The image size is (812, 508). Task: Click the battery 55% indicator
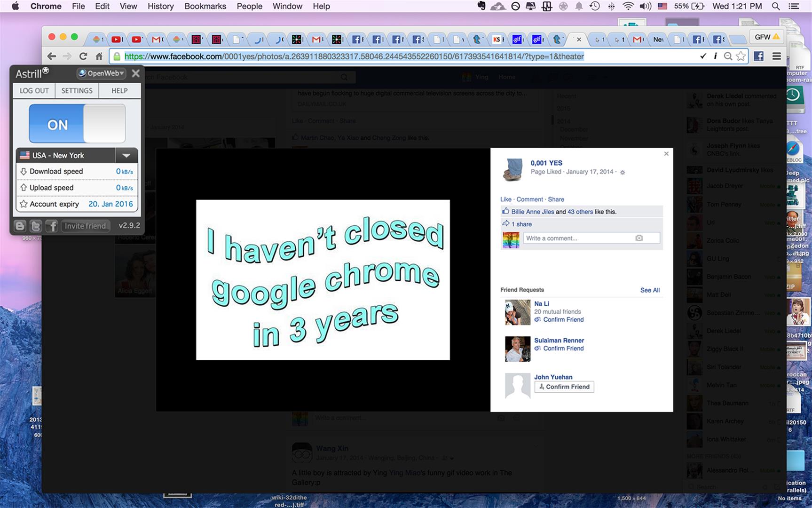[x=689, y=6]
